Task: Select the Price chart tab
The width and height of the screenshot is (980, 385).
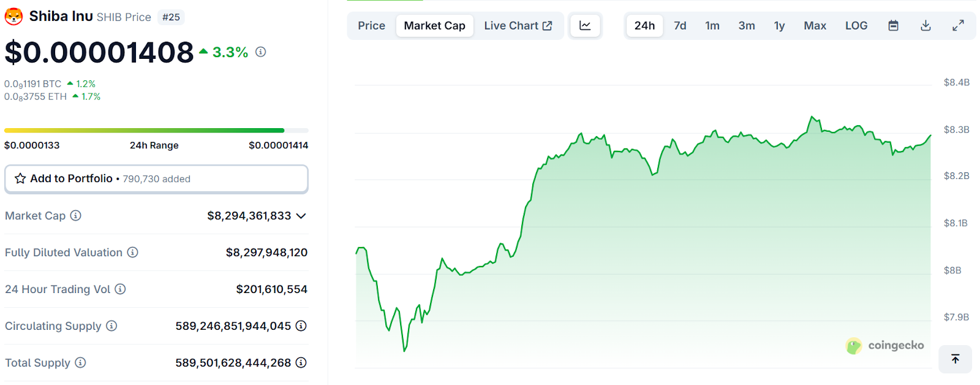Action: [372, 26]
